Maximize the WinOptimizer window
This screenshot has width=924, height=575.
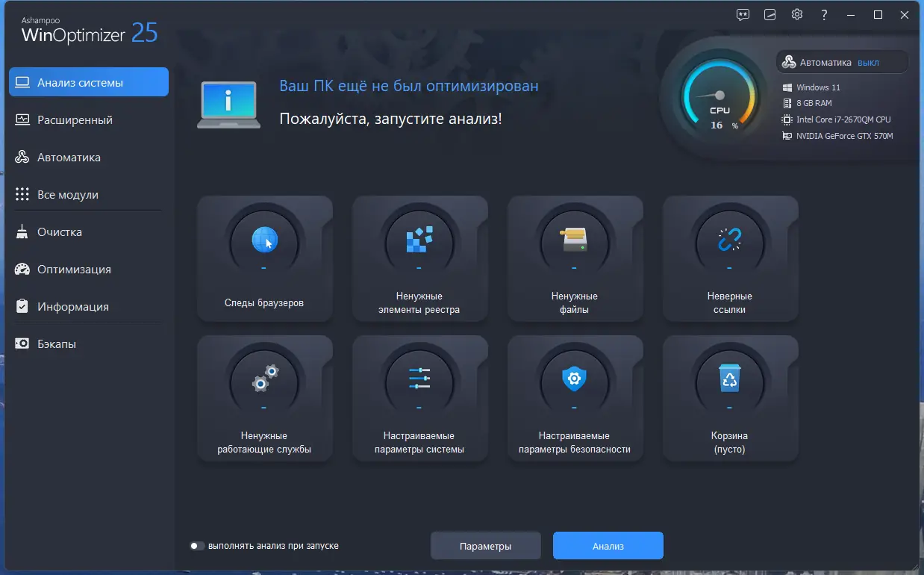click(878, 15)
